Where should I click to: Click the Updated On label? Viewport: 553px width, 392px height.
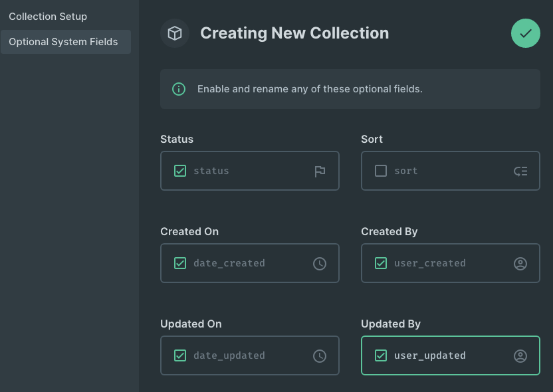pyautogui.click(x=191, y=324)
